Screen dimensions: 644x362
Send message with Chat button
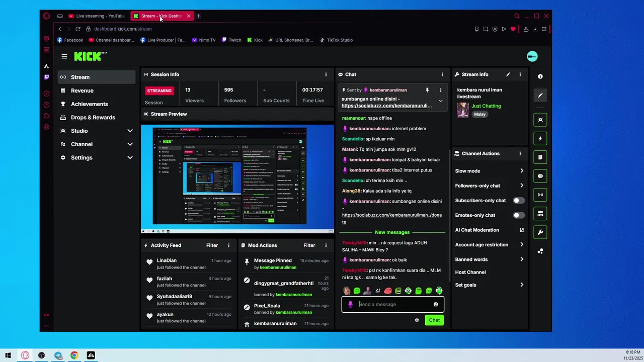pyautogui.click(x=434, y=320)
